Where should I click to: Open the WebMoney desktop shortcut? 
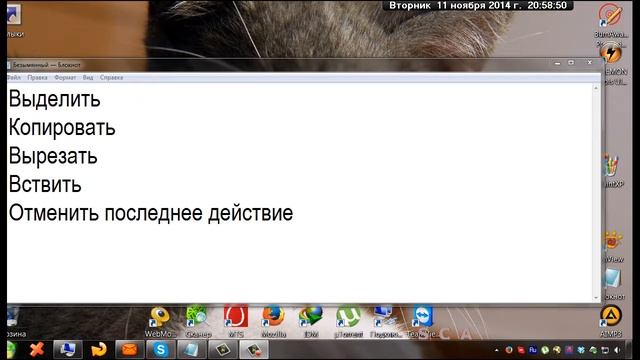point(160,322)
